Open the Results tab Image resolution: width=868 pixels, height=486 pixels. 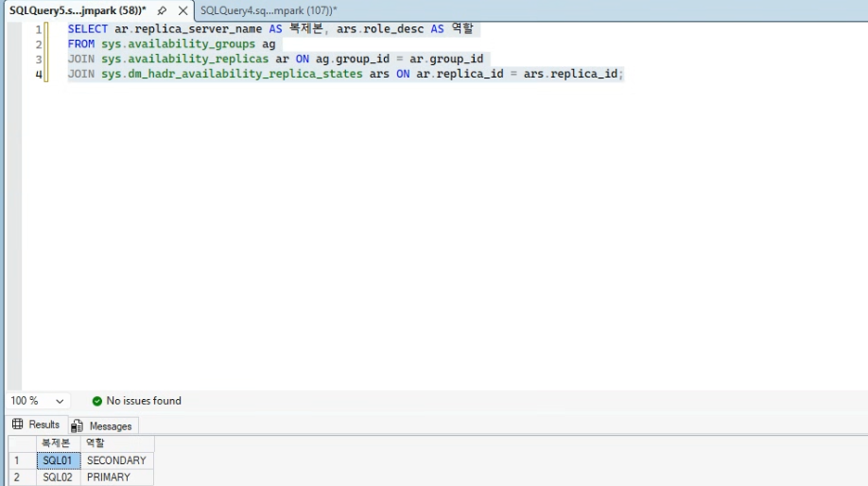click(36, 425)
